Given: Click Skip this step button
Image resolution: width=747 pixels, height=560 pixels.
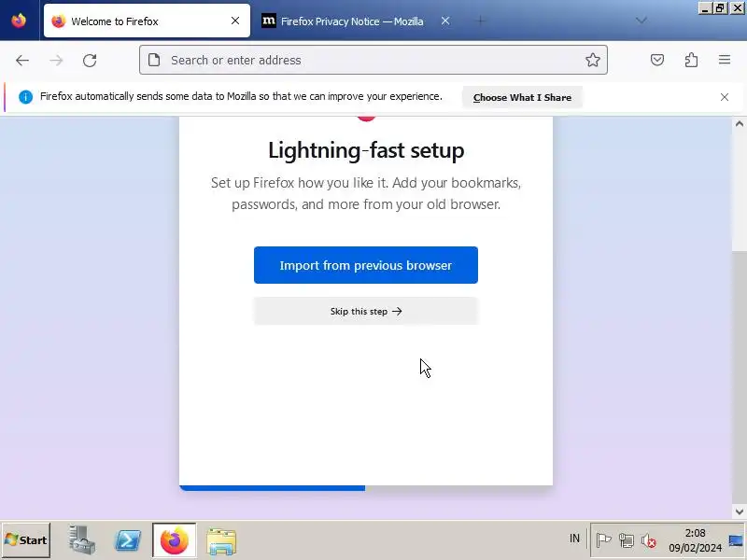Looking at the screenshot, I should [366, 312].
